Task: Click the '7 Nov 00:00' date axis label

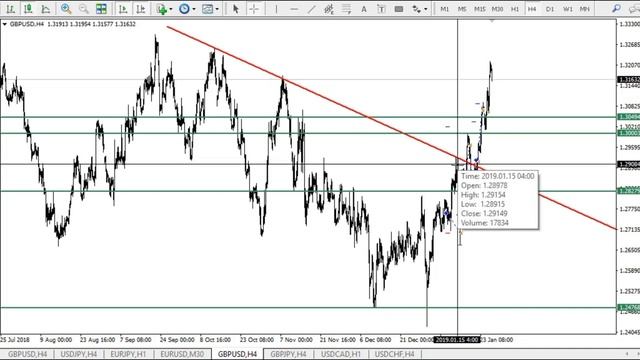Action: [296, 340]
